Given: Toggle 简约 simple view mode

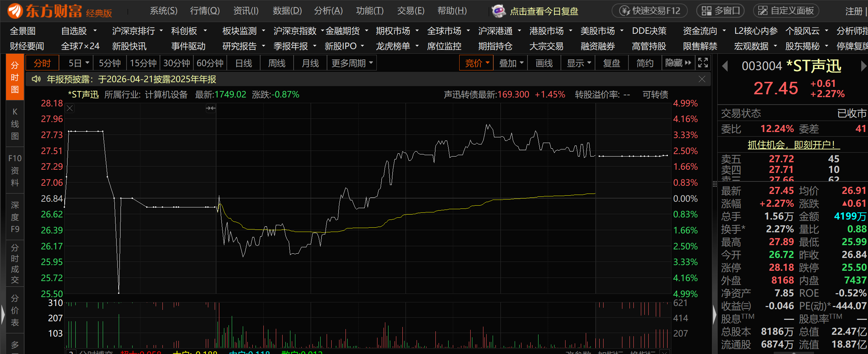Looking at the screenshot, I should click(645, 63).
